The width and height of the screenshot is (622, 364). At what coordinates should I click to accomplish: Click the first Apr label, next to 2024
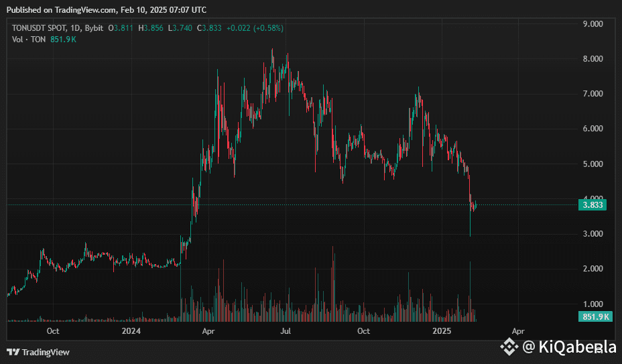click(x=208, y=331)
